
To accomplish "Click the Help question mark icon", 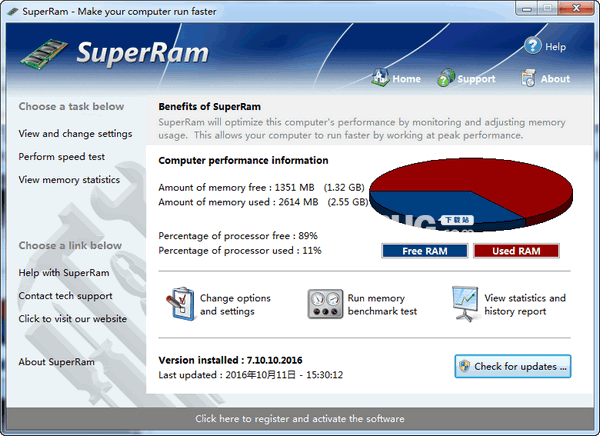I will point(533,46).
